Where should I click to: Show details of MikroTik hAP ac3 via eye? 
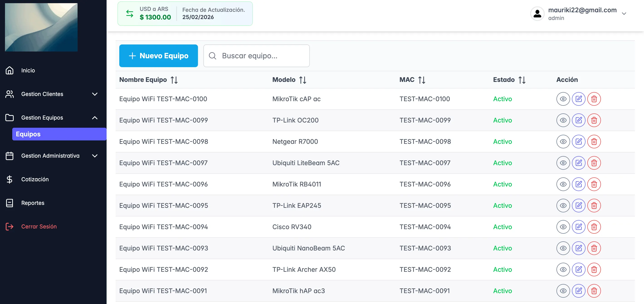(563, 291)
